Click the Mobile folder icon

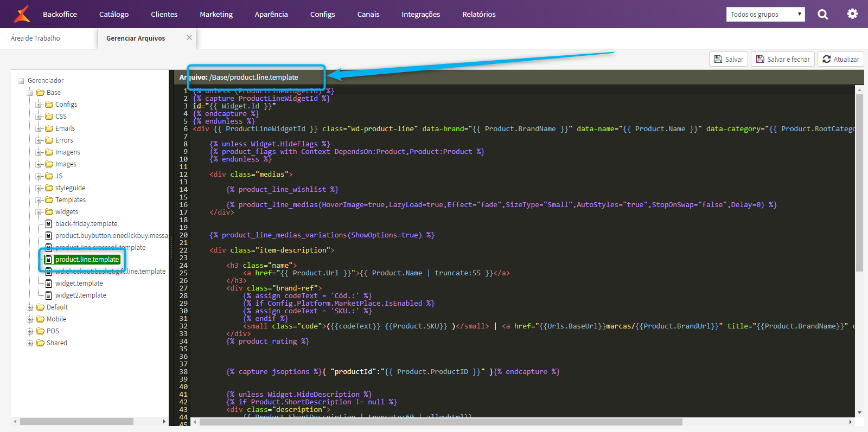click(x=40, y=319)
